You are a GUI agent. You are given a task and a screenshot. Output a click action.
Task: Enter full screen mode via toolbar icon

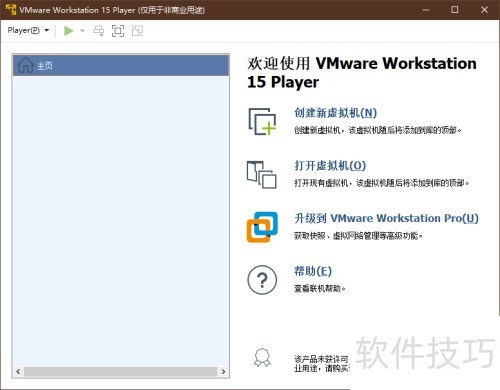pyautogui.click(x=118, y=31)
